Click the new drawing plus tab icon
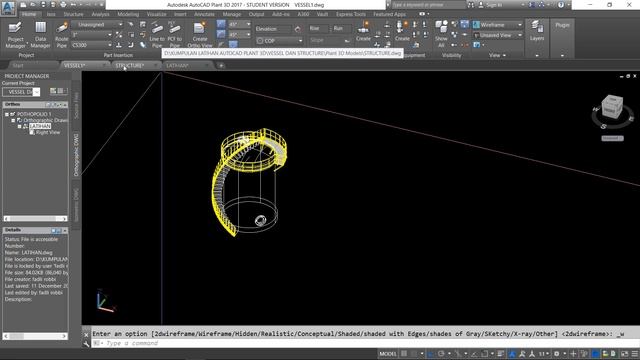 (221, 65)
